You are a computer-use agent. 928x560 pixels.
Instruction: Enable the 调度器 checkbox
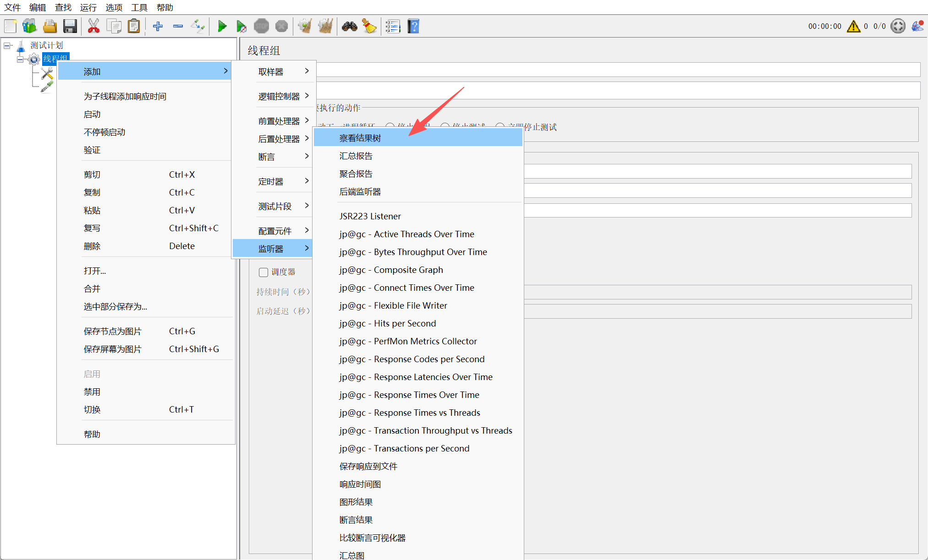[x=264, y=272]
